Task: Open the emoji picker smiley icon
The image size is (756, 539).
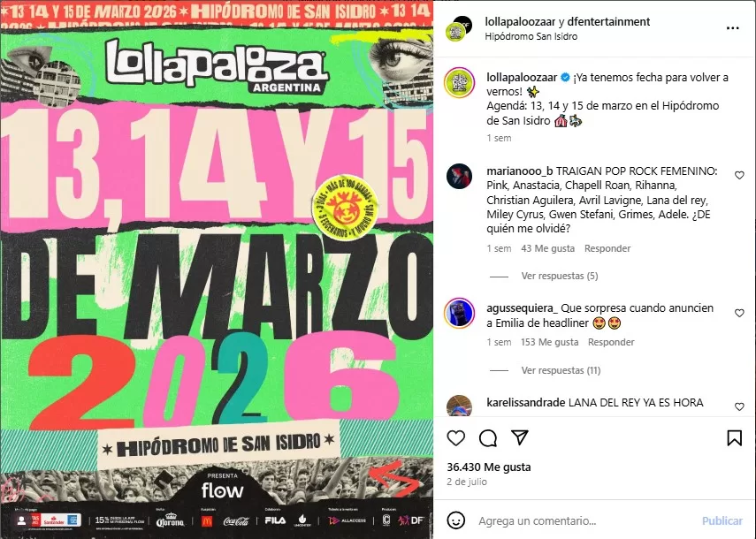Action: click(x=455, y=520)
